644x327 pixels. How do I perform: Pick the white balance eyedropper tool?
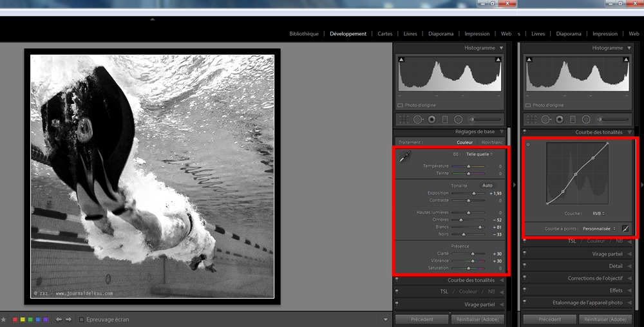pos(405,156)
